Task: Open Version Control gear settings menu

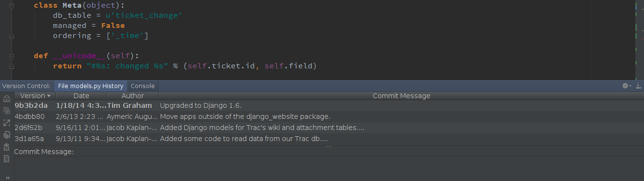Action: click(x=626, y=86)
